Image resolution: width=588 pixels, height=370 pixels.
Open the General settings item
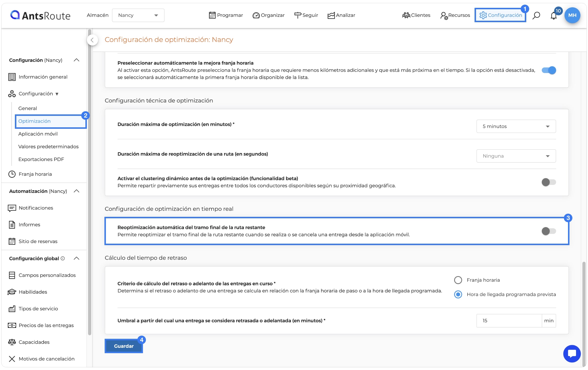28,108
